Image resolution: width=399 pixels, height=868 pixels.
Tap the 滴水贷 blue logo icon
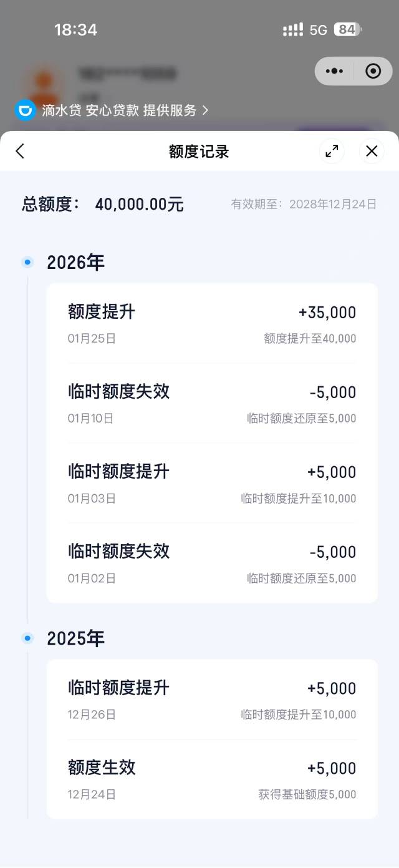point(26,110)
